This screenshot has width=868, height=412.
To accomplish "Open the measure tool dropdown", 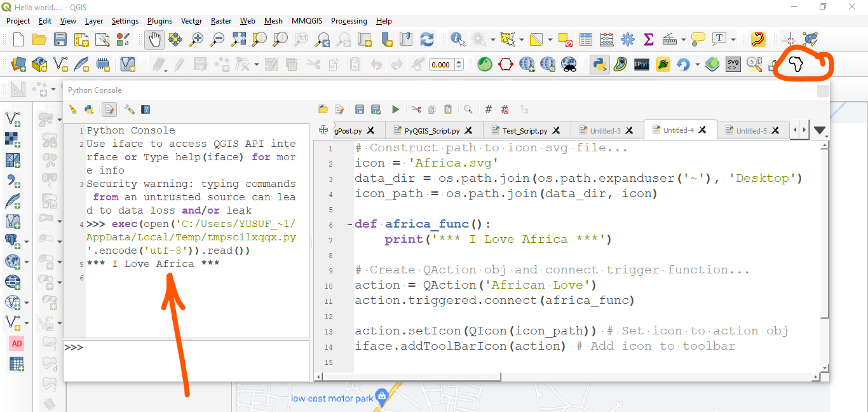I will pyautogui.click(x=683, y=39).
